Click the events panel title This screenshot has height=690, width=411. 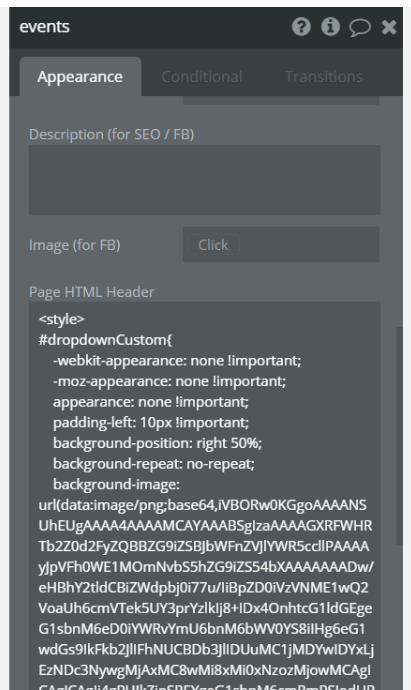click(44, 27)
